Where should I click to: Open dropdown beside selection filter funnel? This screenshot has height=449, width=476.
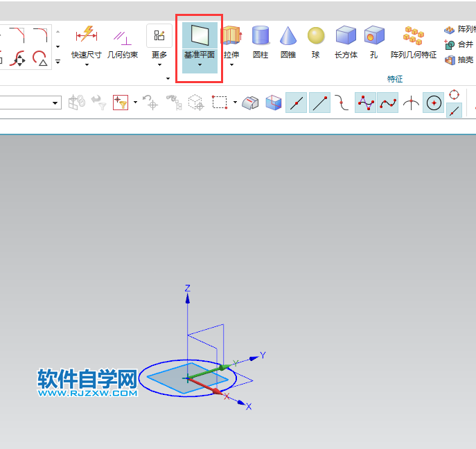pyautogui.click(x=135, y=103)
